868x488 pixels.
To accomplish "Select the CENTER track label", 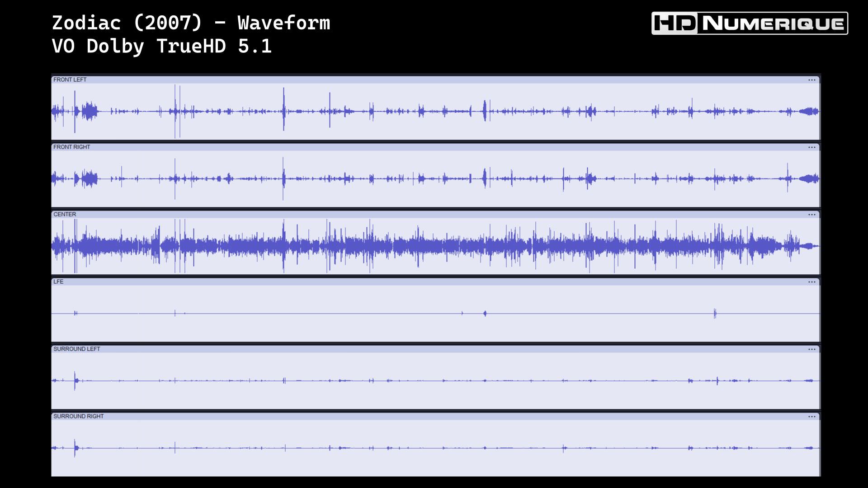I will [x=65, y=214].
